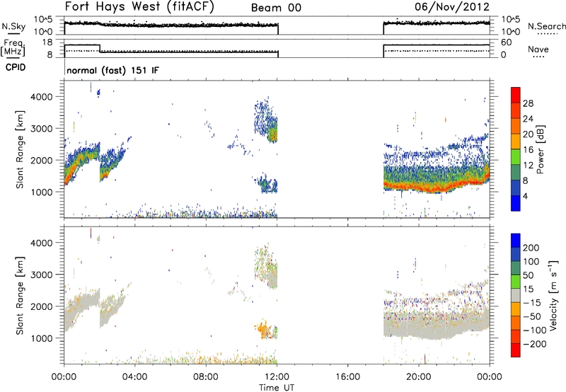566x392 pixels.
Task: Click 'Slant Range [km]' label of power panel
Action: (x=20, y=150)
